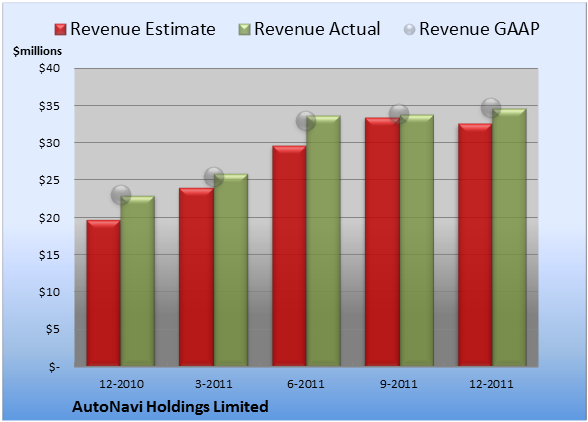Click the gray Revenue GAAP legend marker
This screenshot has height=422, width=588.
tap(409, 30)
